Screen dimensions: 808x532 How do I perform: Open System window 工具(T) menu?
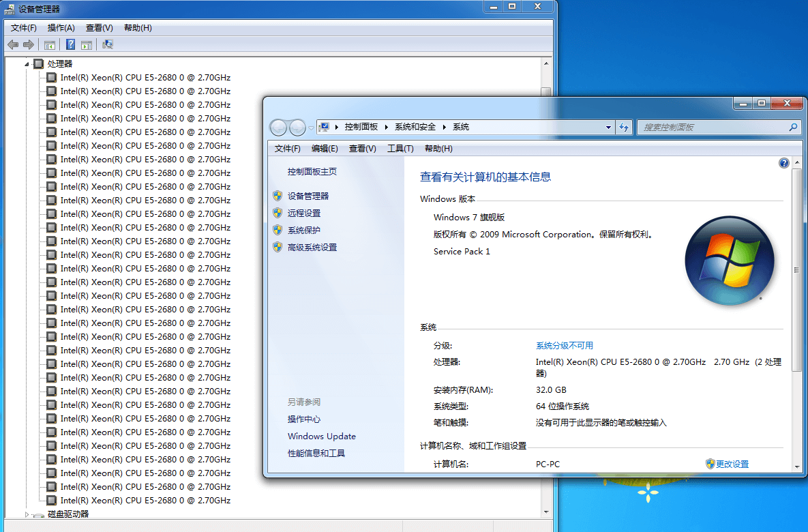click(400, 149)
